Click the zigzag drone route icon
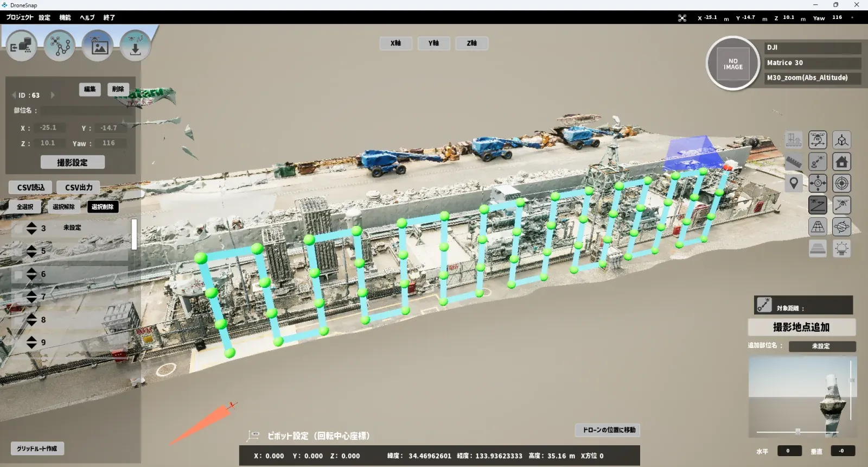The height and width of the screenshot is (467, 868). [x=818, y=205]
